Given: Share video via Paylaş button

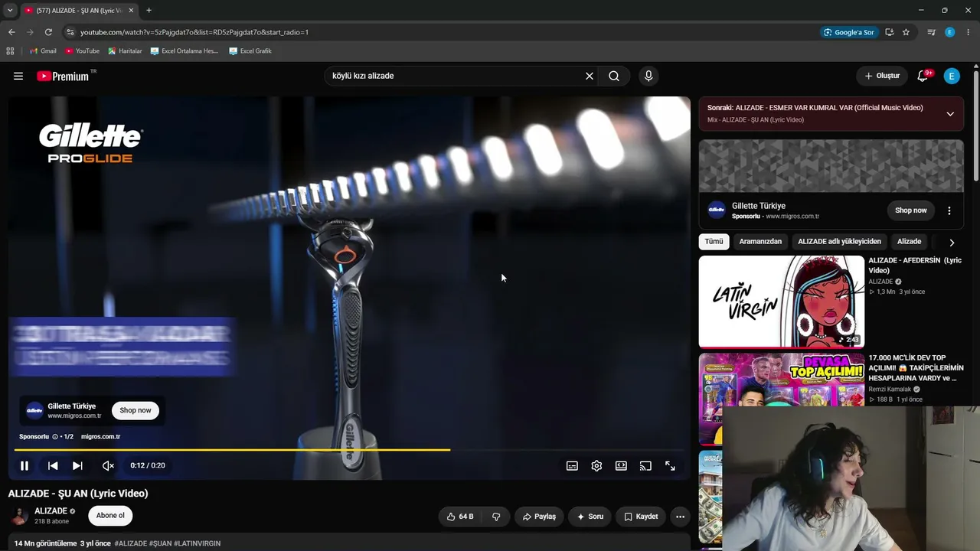Looking at the screenshot, I should coord(539,517).
